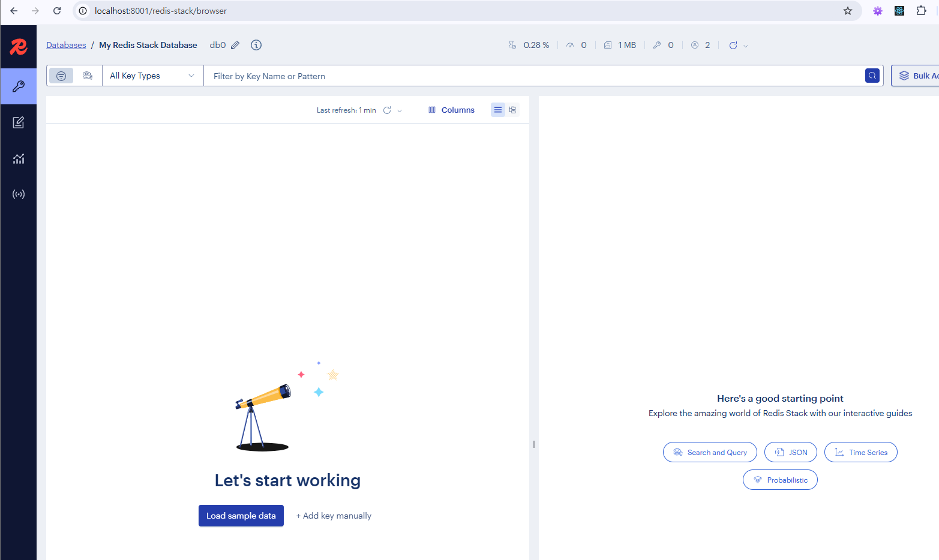Click the pencil icon to edit database
Viewport: 939px width, 560px height.
(x=235, y=45)
